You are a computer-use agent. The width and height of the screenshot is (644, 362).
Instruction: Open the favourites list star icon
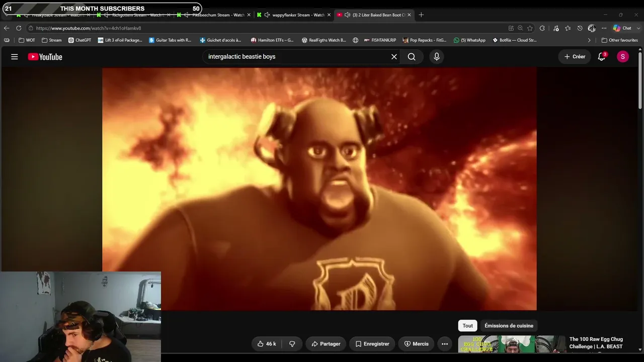(x=568, y=28)
